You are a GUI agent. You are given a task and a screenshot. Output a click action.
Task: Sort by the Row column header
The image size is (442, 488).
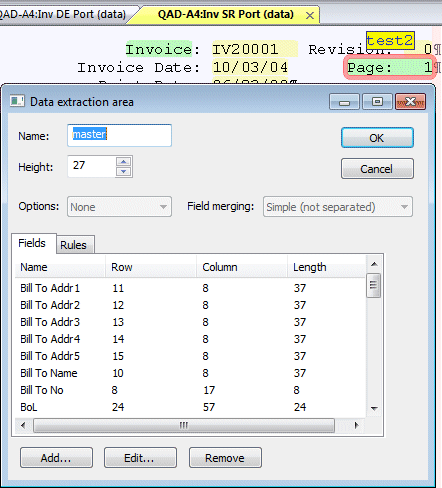tap(151, 267)
